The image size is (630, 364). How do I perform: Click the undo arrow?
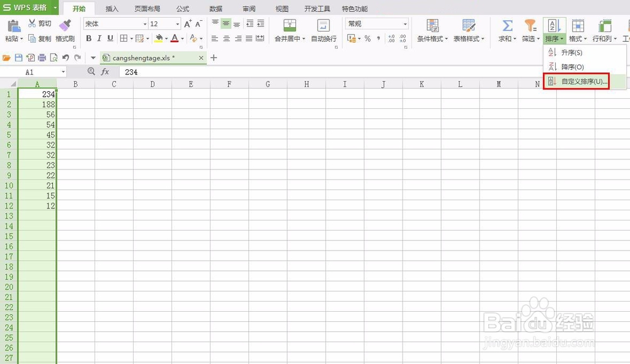click(66, 58)
